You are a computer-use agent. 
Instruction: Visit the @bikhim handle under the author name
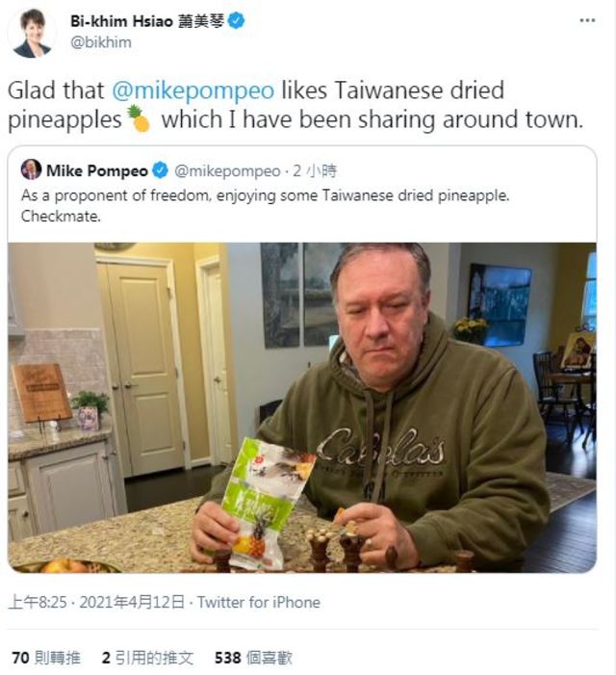tap(101, 42)
